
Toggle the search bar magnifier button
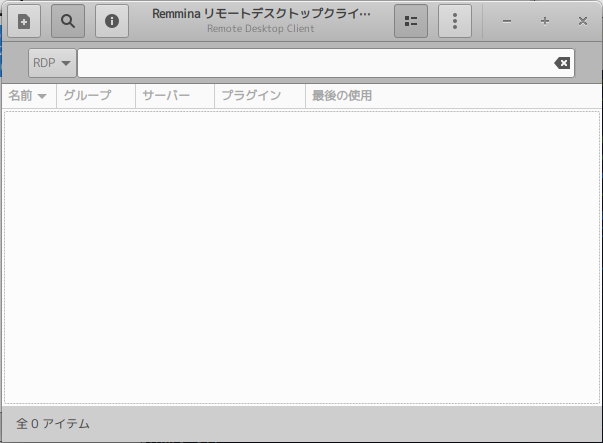coord(68,21)
